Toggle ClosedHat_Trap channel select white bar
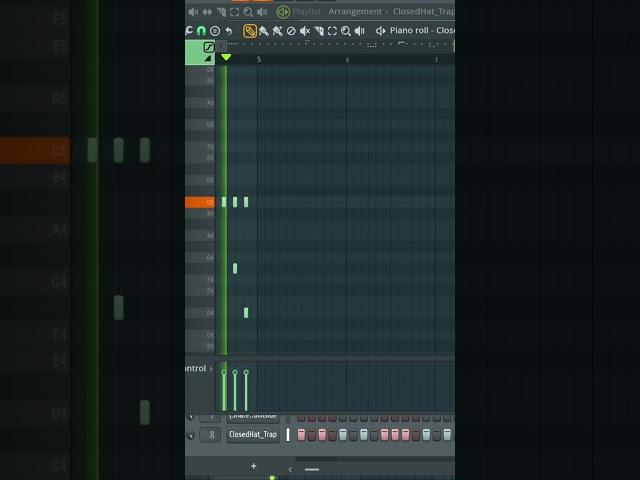Viewport: 640px width, 480px height. click(x=288, y=435)
